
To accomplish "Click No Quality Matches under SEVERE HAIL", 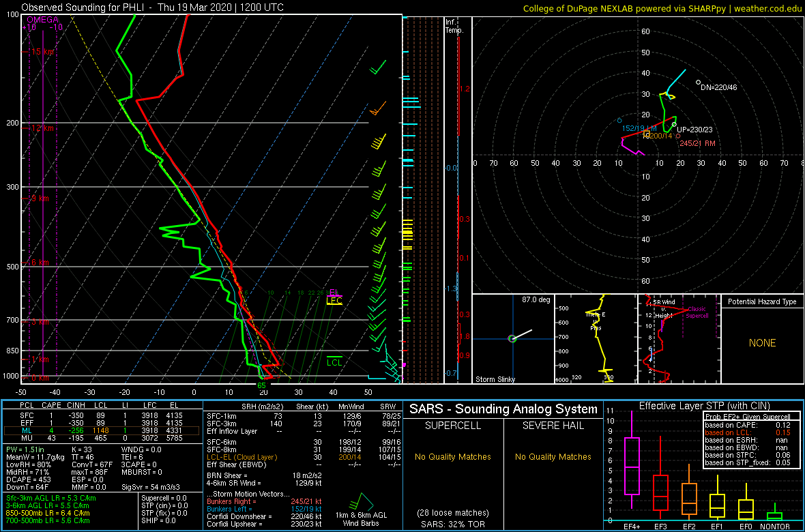I will [554, 456].
